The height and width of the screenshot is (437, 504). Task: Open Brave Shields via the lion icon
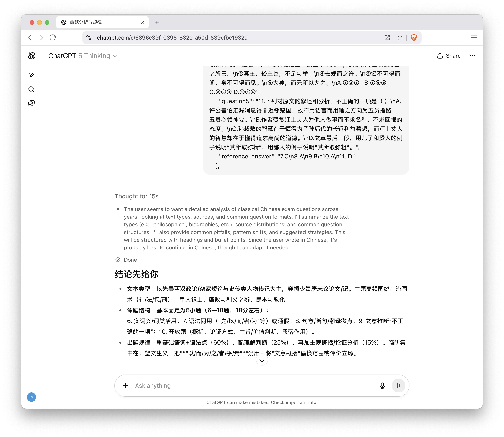(x=414, y=38)
